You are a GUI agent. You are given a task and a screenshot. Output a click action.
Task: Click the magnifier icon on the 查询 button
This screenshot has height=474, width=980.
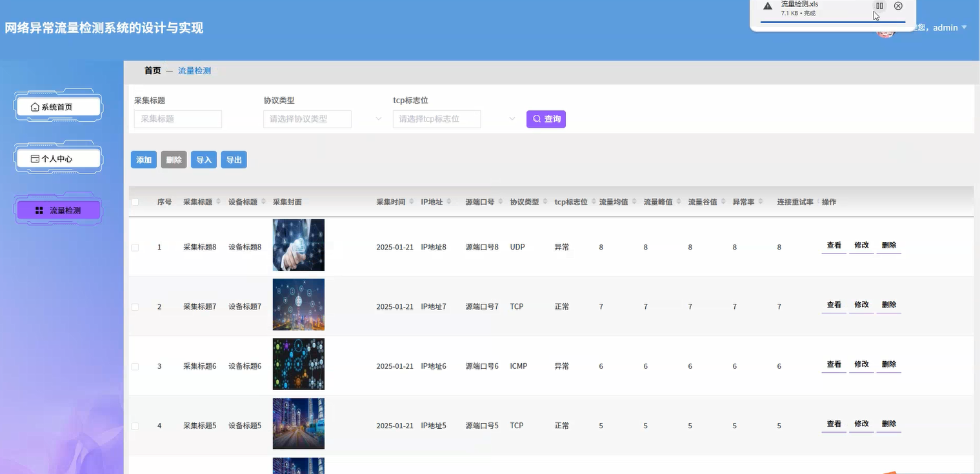tap(535, 119)
